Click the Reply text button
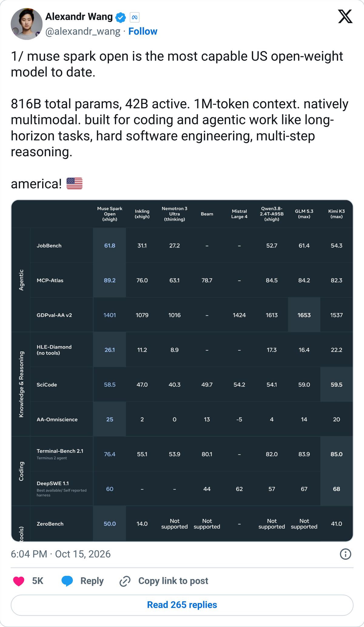This screenshot has height=627, width=364. 92,581
